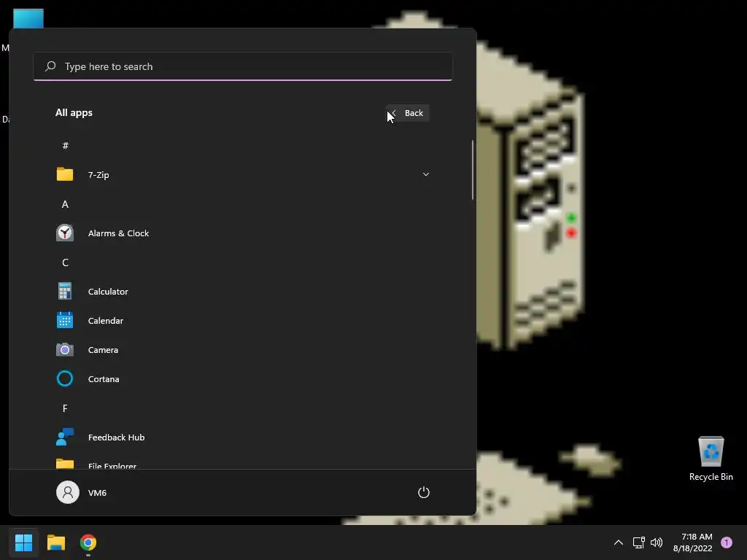Image resolution: width=747 pixels, height=560 pixels.
Task: Click the Start button on taskbar
Action: point(23,542)
